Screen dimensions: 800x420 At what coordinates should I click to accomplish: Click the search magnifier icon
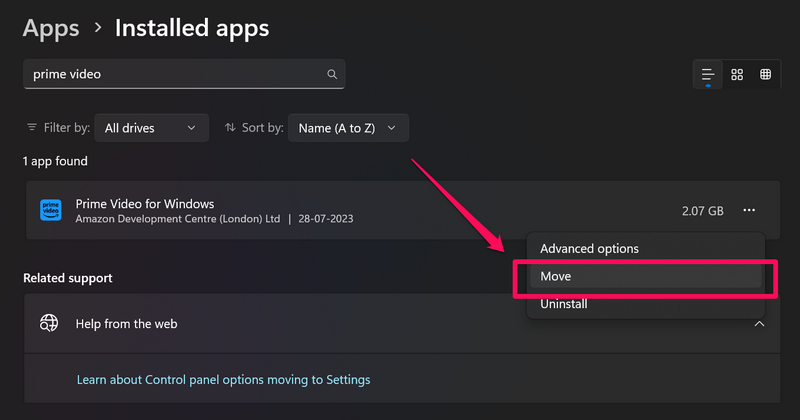(332, 74)
